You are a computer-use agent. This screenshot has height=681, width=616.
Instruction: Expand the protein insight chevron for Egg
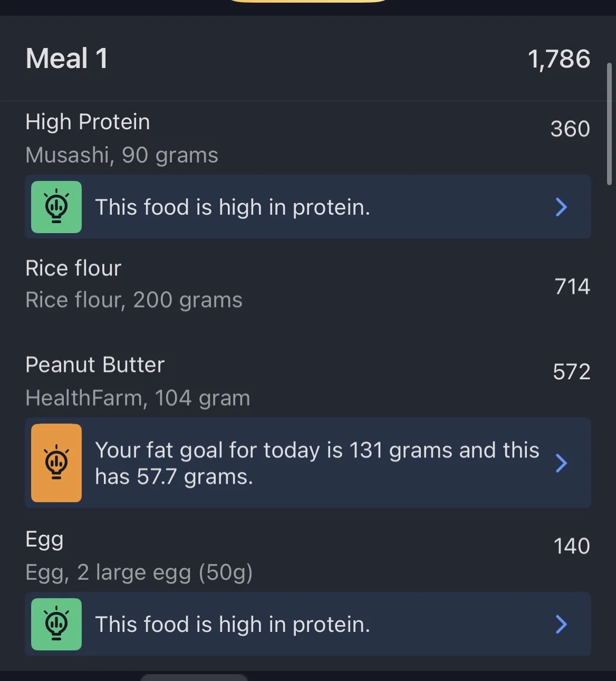[561, 624]
